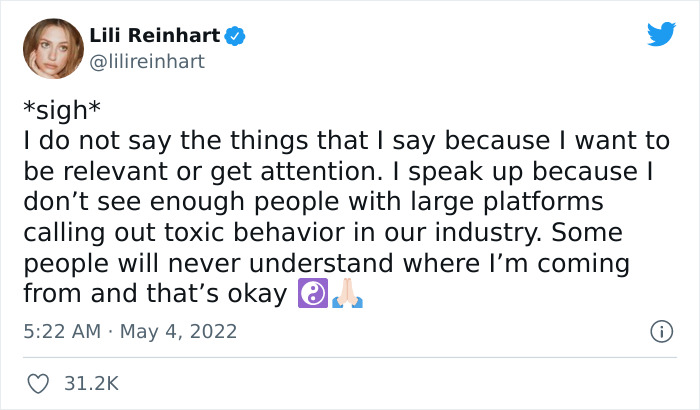
Task: View the 31.2K likes count
Action: (92, 383)
